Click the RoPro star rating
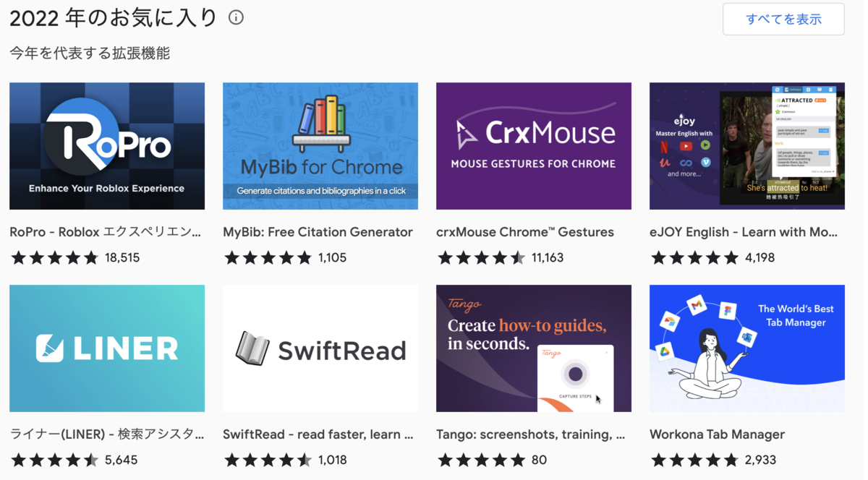 point(55,257)
